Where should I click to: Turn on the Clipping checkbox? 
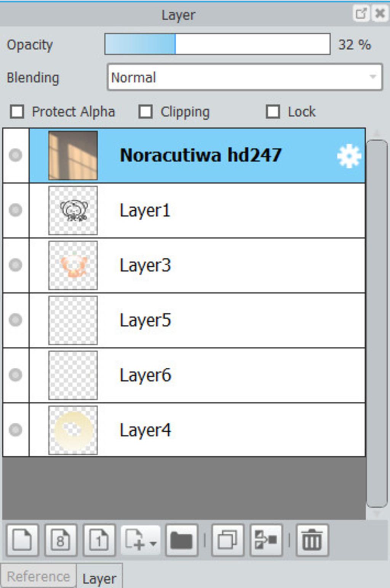pyautogui.click(x=145, y=112)
